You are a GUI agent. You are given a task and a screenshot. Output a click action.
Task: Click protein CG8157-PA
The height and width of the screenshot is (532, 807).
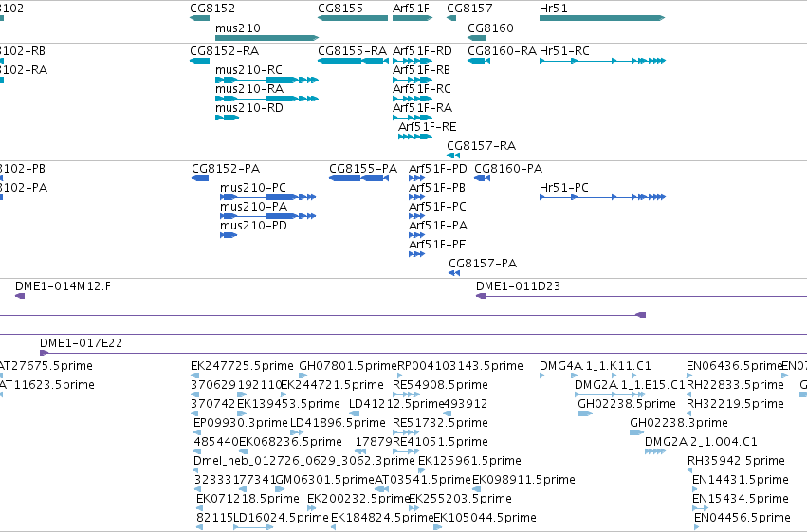454,273
